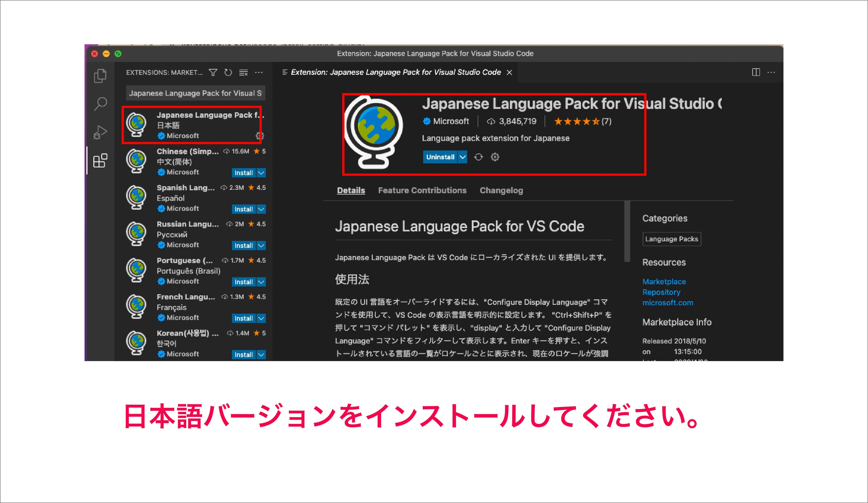868x503 pixels.
Task: Expand Install options for Portuguese (Brasil)
Action: coord(261,282)
